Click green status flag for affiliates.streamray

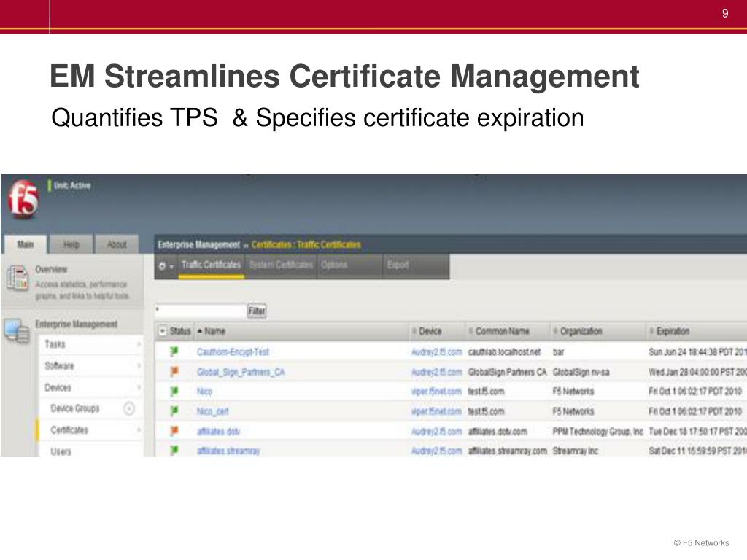174,450
